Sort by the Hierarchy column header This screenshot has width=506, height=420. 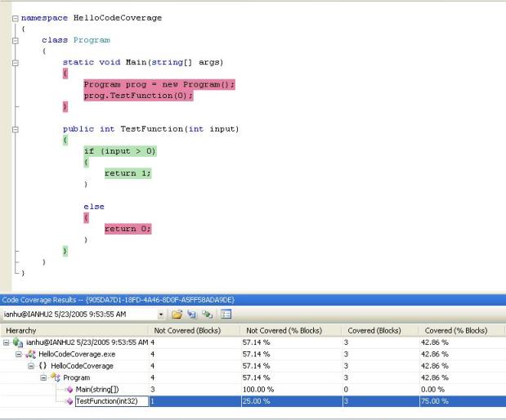(74, 331)
